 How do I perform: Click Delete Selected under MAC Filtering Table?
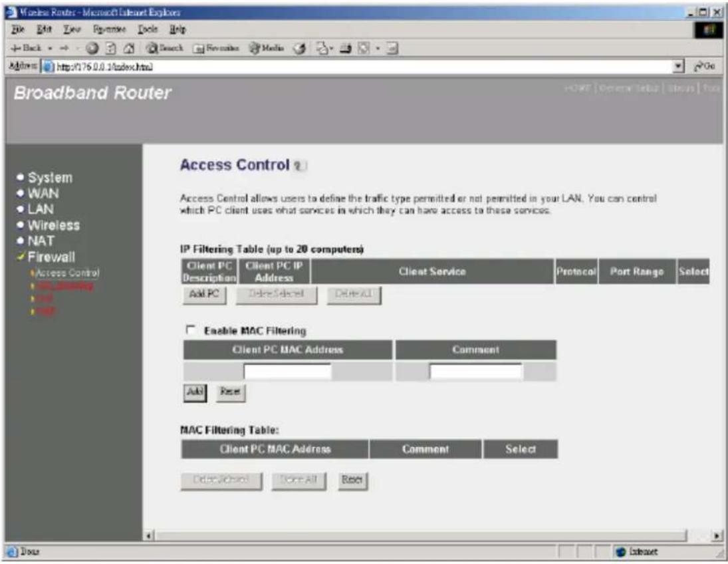click(x=221, y=480)
